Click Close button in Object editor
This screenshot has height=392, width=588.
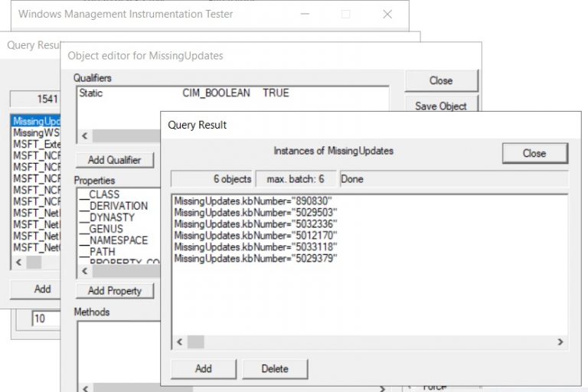coord(441,80)
